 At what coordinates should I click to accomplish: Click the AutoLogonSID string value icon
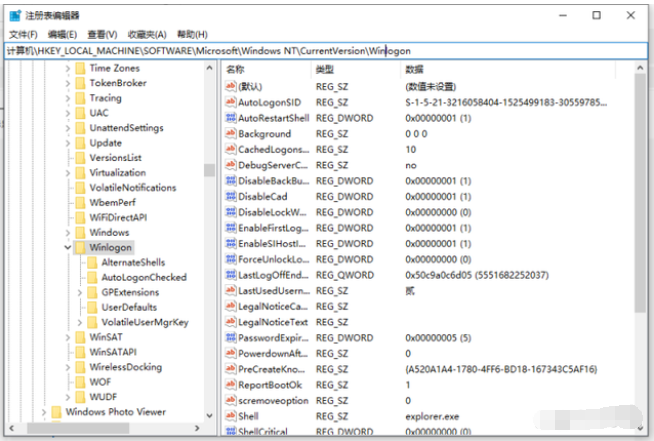click(231, 103)
